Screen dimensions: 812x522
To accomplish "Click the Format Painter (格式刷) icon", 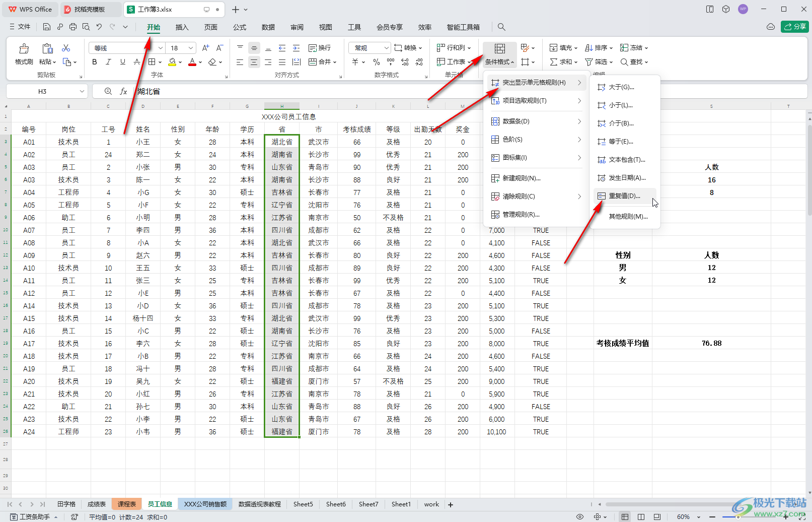I will click(24, 48).
